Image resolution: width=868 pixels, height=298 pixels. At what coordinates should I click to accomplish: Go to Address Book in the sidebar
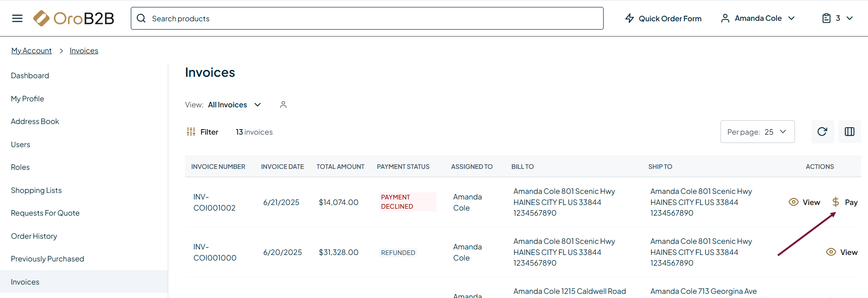click(x=35, y=121)
